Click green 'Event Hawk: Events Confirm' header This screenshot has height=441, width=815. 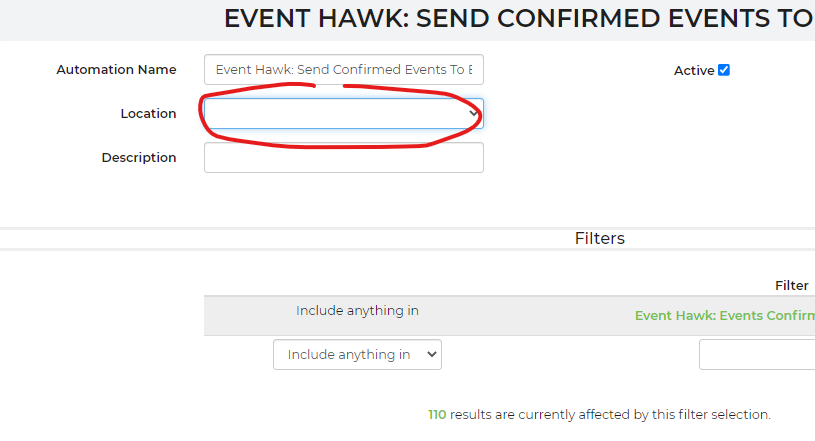pos(724,315)
